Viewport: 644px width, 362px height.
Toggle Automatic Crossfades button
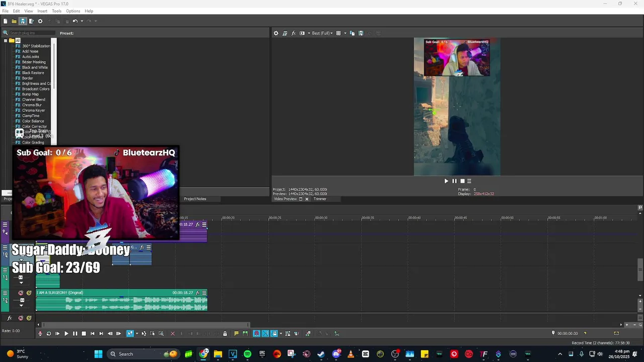tap(265, 333)
